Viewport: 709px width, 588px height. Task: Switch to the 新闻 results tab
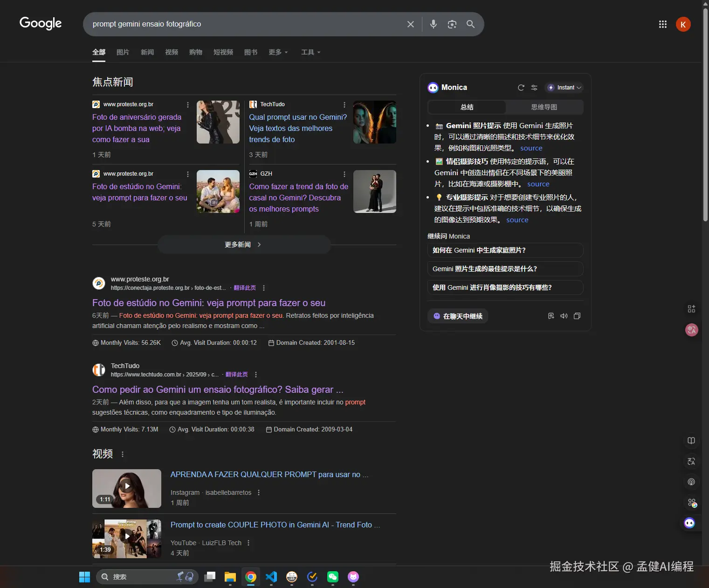click(x=147, y=52)
